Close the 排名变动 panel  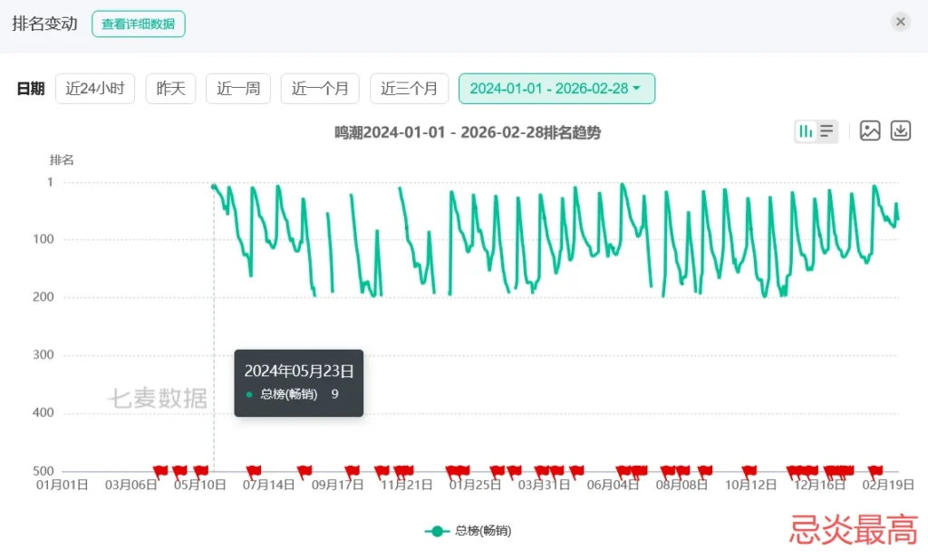coord(900,22)
